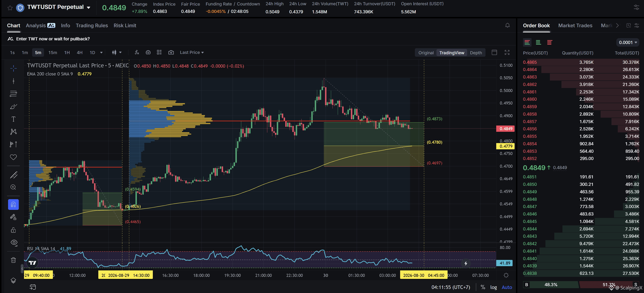Click the 0.4865 ask price row

point(581,62)
